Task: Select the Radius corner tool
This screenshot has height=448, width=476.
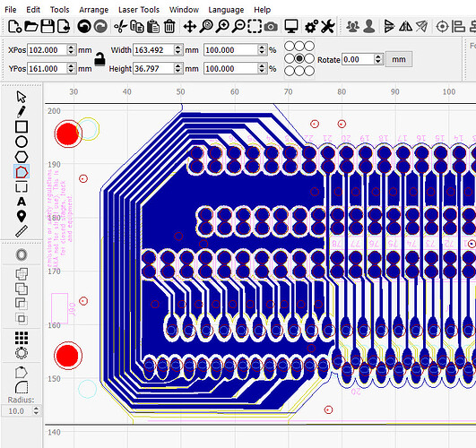Action: point(22,387)
